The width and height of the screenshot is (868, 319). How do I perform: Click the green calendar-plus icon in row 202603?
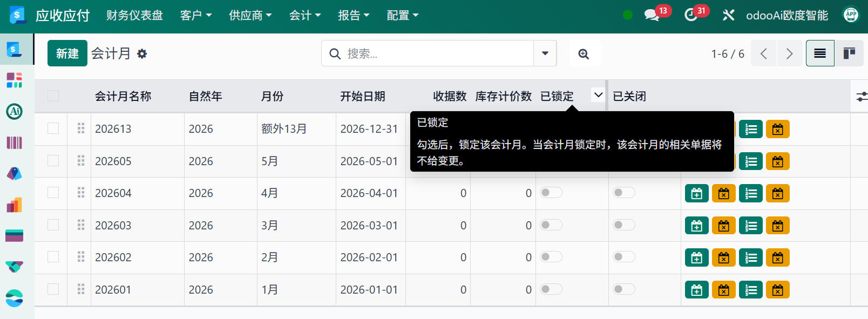pyautogui.click(x=697, y=226)
